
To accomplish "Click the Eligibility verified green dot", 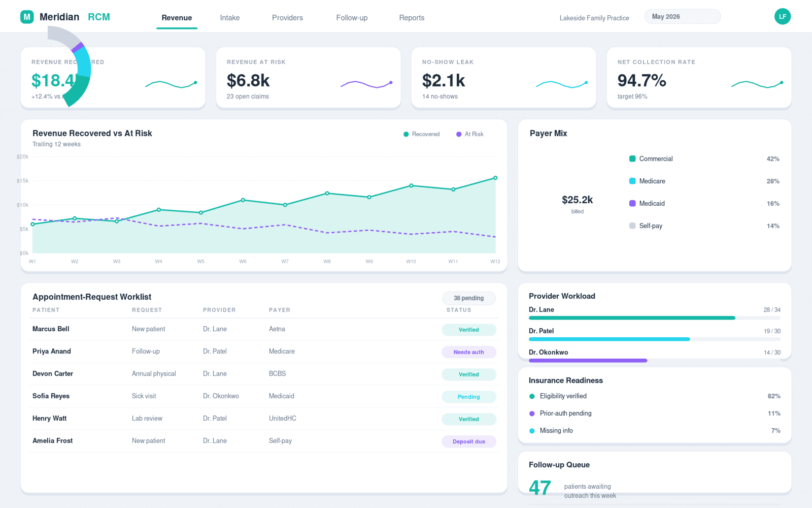I will (532, 396).
